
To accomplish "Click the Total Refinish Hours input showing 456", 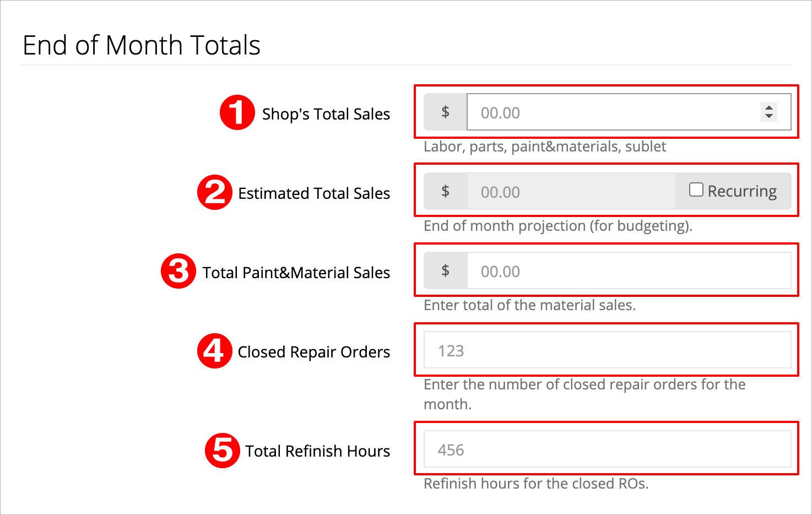I will click(606, 449).
